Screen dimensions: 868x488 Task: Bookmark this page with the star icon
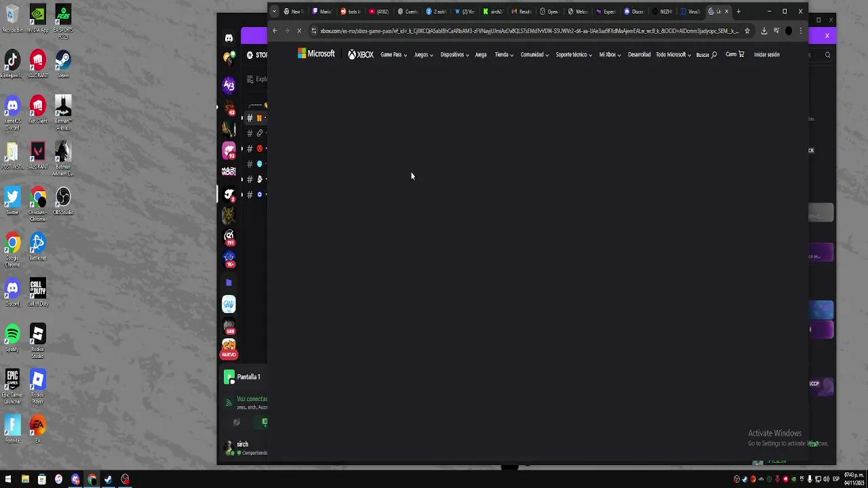[747, 30]
